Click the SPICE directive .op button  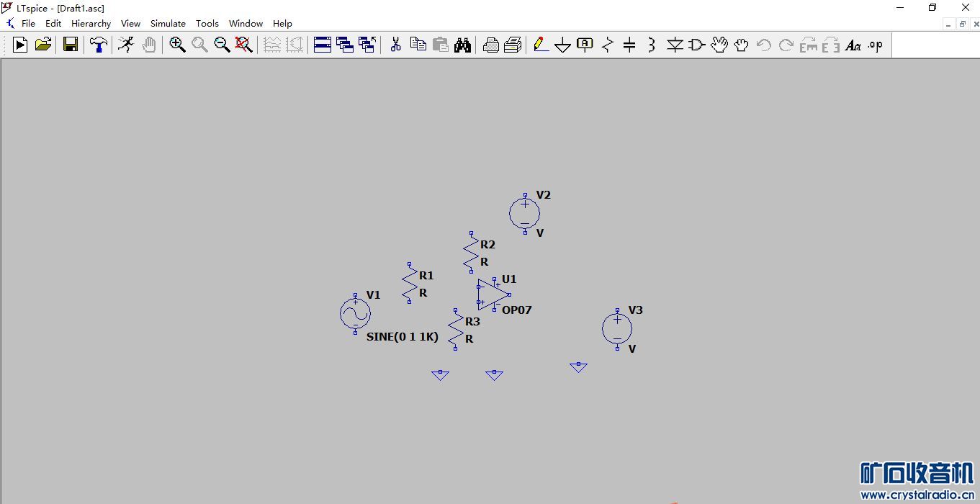click(x=875, y=45)
